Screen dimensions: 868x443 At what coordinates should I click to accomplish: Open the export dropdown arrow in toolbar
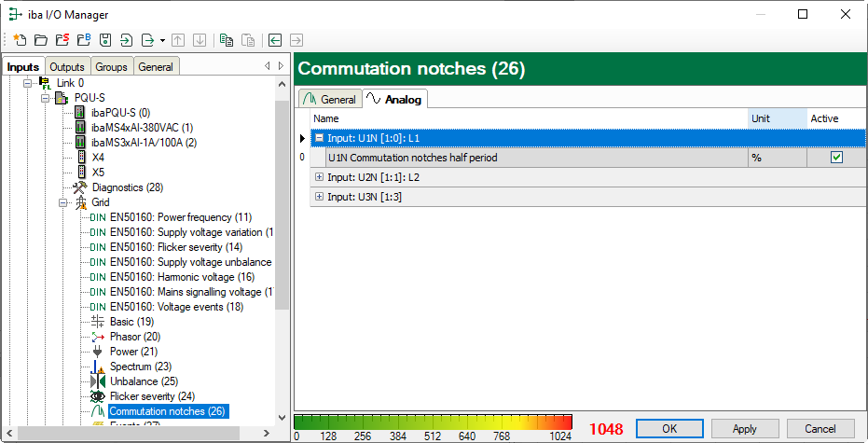coord(162,40)
